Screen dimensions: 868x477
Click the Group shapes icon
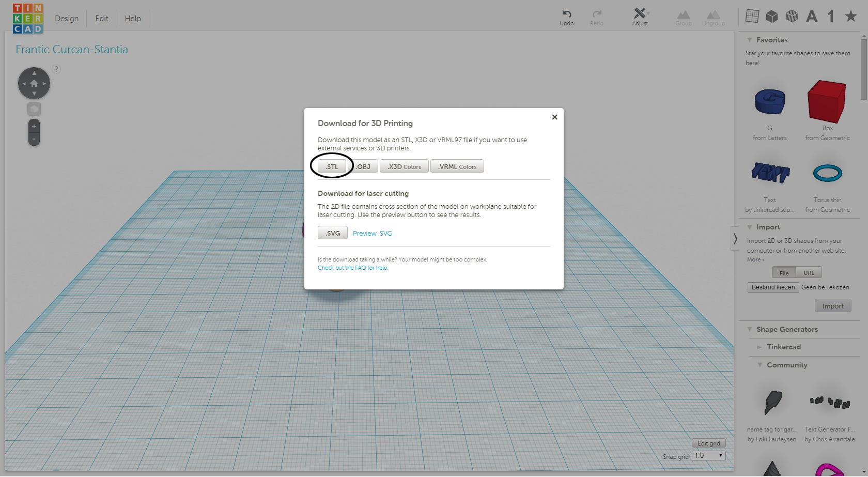(683, 15)
